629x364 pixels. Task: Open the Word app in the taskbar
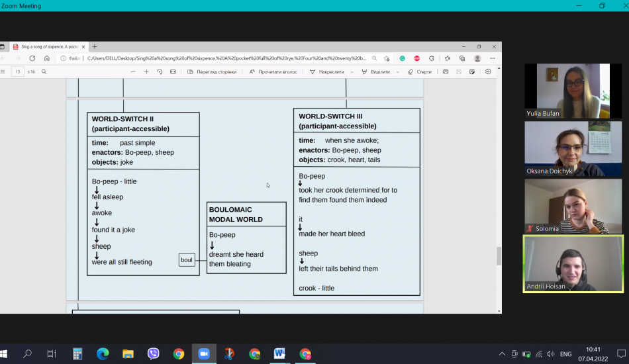coord(279,354)
